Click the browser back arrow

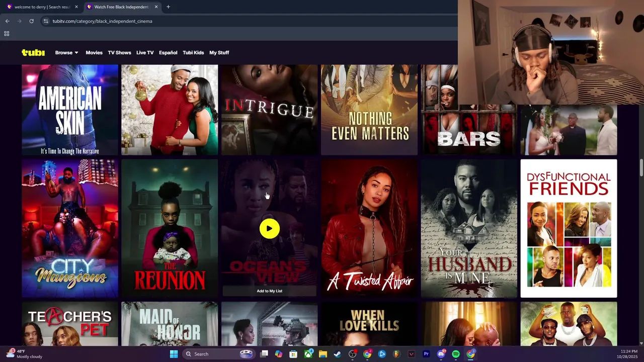point(7,21)
